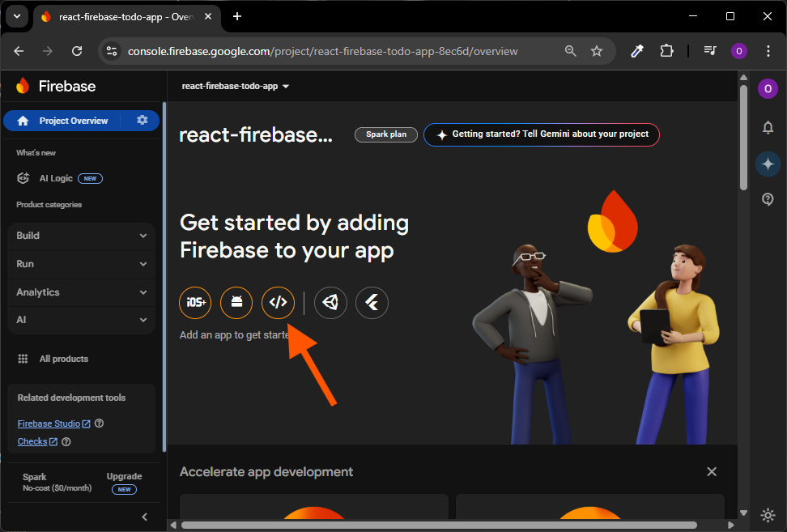Show help for Firebase Studio
Screen dimensions: 787x532
coord(100,423)
